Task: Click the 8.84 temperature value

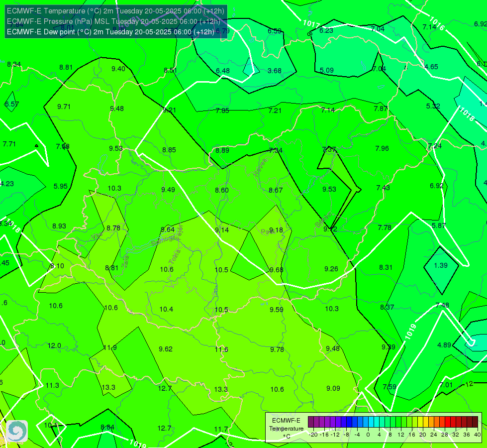Action: pos(107,427)
